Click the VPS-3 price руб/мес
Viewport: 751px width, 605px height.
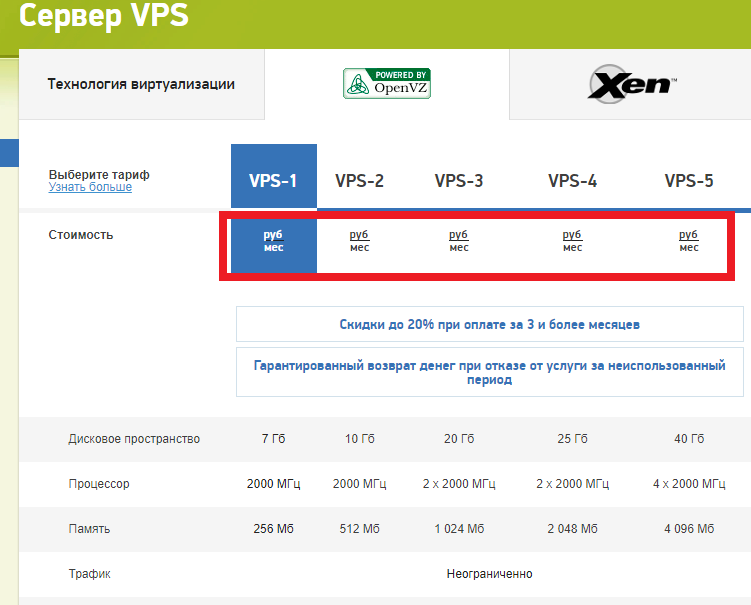coord(459,241)
